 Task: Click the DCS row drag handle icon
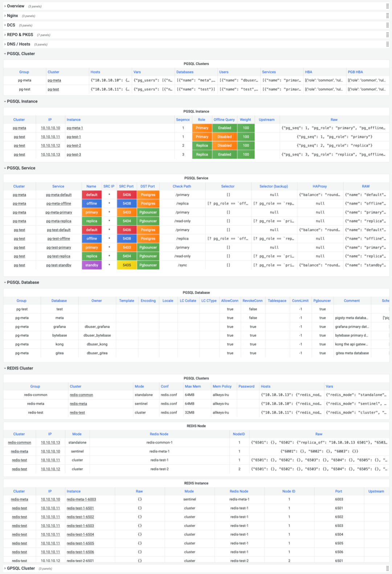point(387,25)
